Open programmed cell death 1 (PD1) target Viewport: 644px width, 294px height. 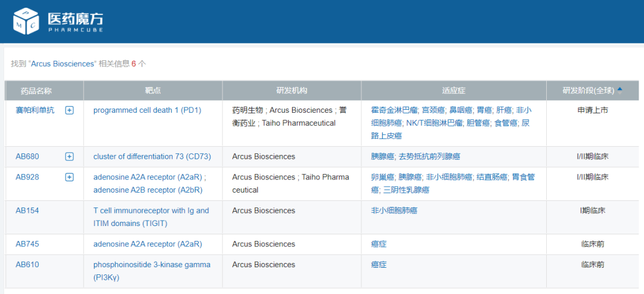click(147, 110)
